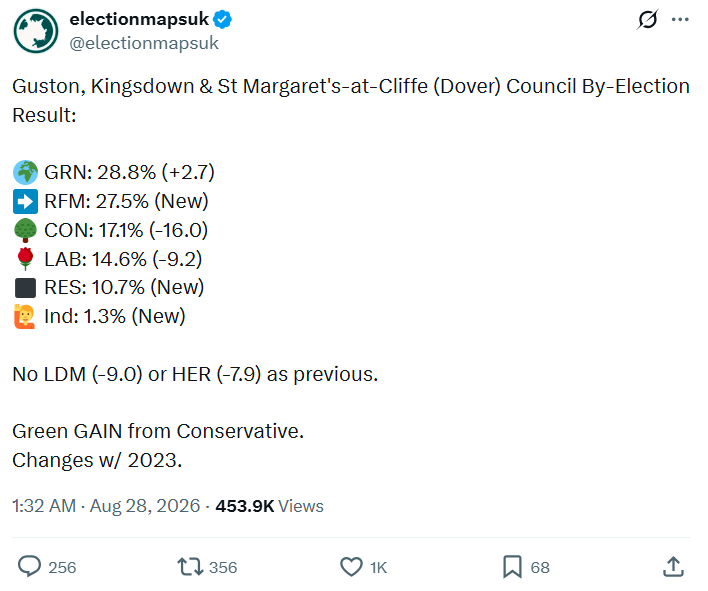Click the reply speech bubble icon
The image size is (708, 591).
click(x=29, y=566)
